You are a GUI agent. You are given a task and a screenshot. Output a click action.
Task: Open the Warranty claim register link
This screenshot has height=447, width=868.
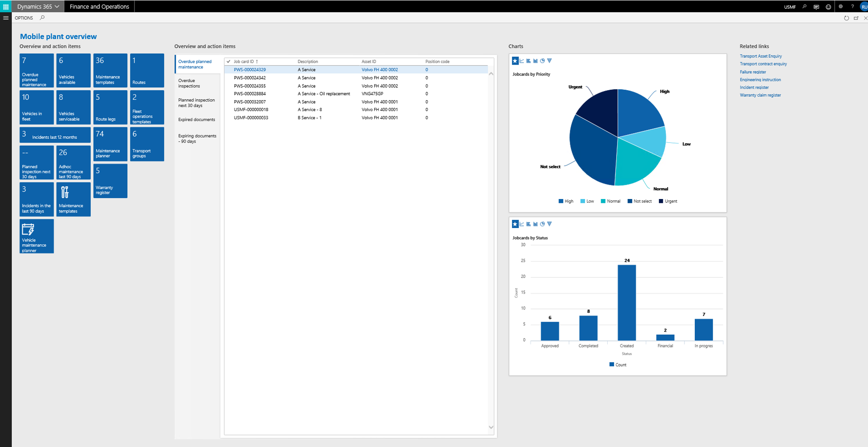coord(760,95)
